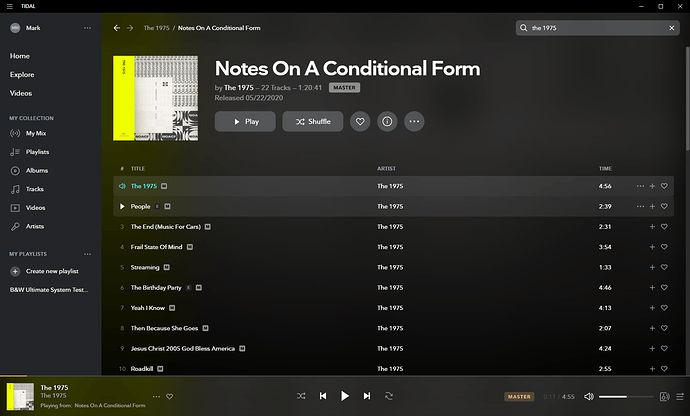Skip to next track

point(367,396)
